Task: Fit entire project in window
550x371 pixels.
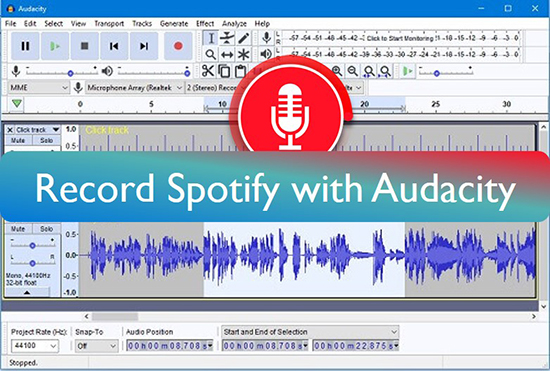Action: coord(385,71)
